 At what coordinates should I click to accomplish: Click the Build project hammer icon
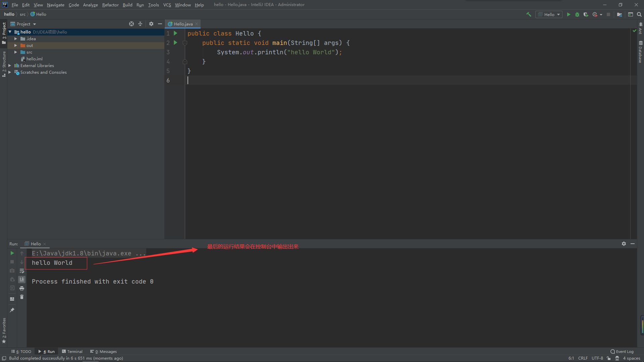529,14
